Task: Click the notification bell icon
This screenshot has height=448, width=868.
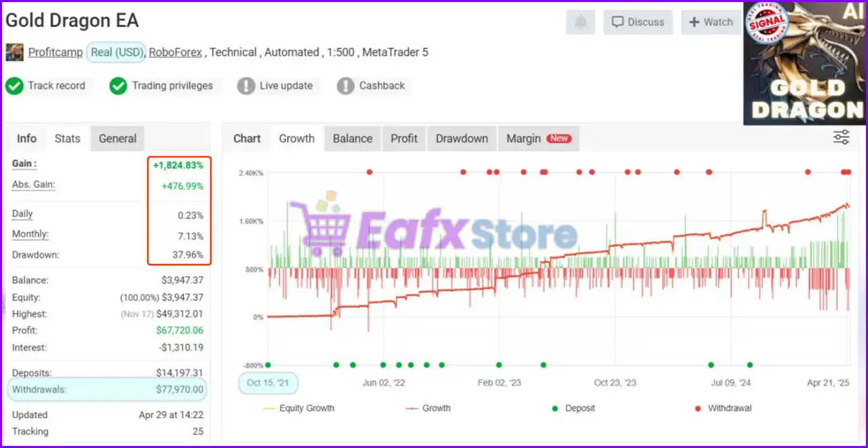Action: coord(581,22)
